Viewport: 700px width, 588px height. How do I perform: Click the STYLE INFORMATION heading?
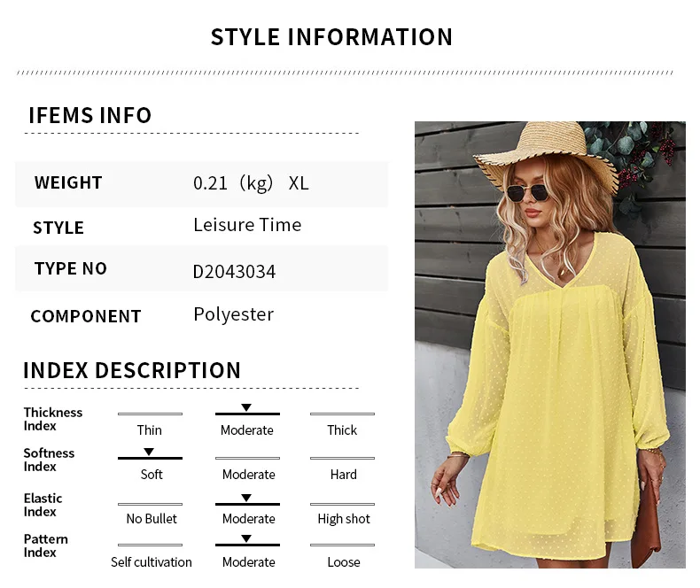point(331,37)
